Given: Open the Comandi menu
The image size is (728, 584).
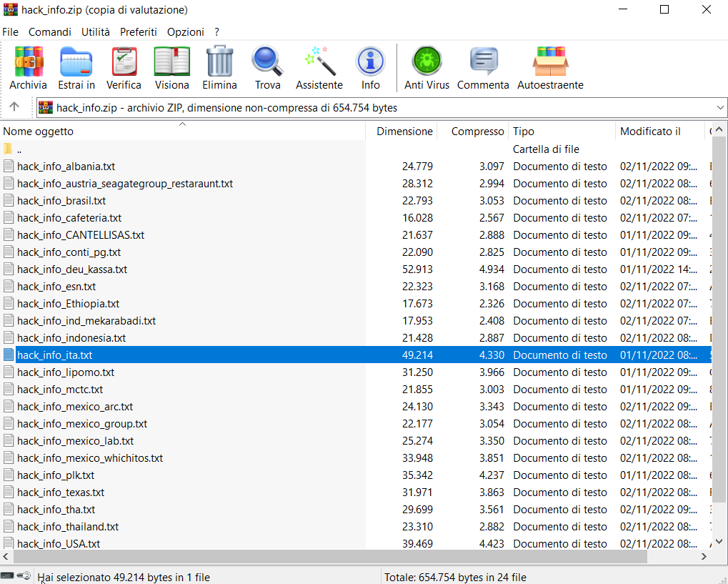Looking at the screenshot, I should [50, 32].
